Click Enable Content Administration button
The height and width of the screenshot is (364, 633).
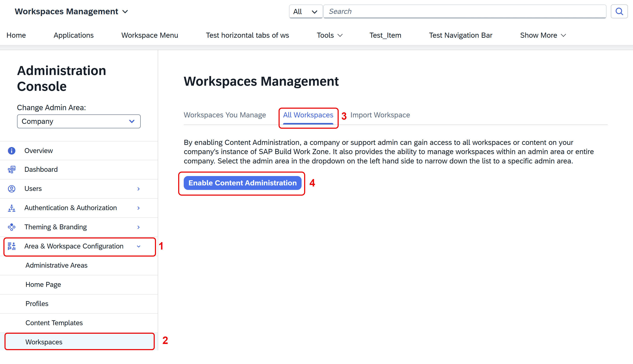(x=242, y=183)
